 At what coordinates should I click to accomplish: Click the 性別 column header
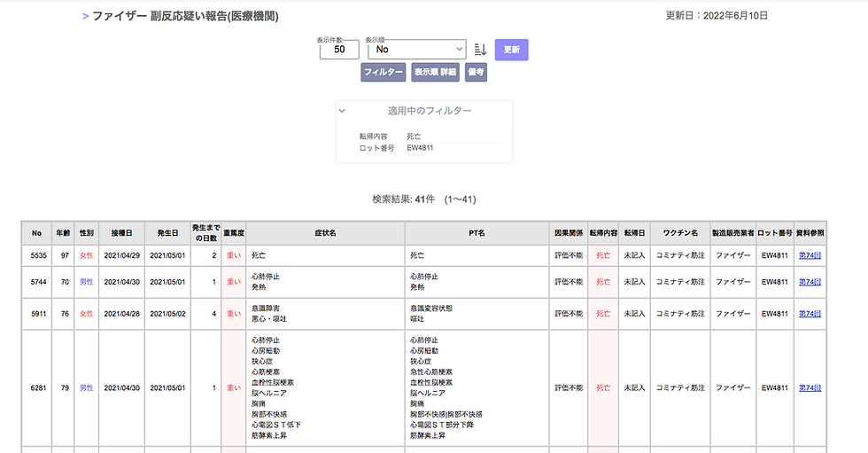tap(87, 233)
